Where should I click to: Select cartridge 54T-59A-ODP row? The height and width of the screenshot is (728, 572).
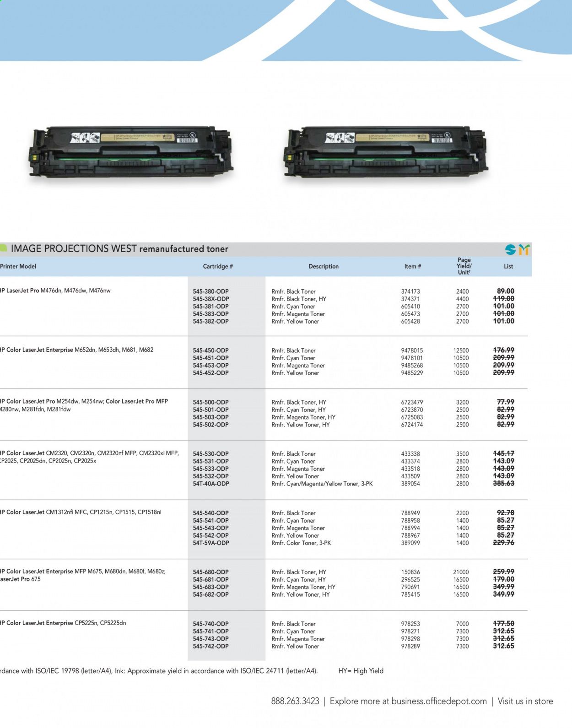click(x=211, y=543)
